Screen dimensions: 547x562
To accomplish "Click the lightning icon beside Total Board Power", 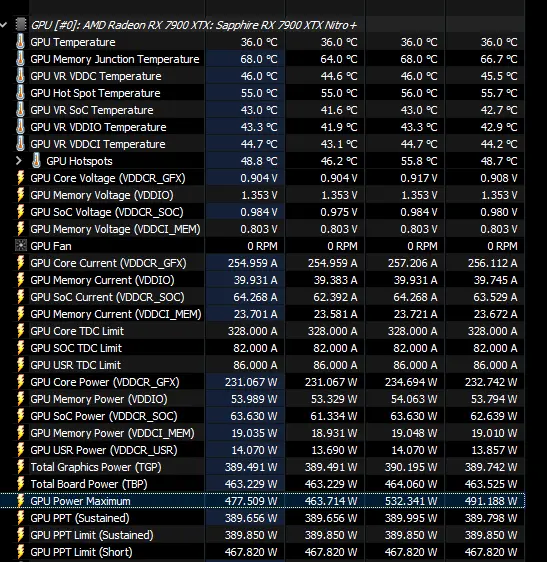I will 20,484.
